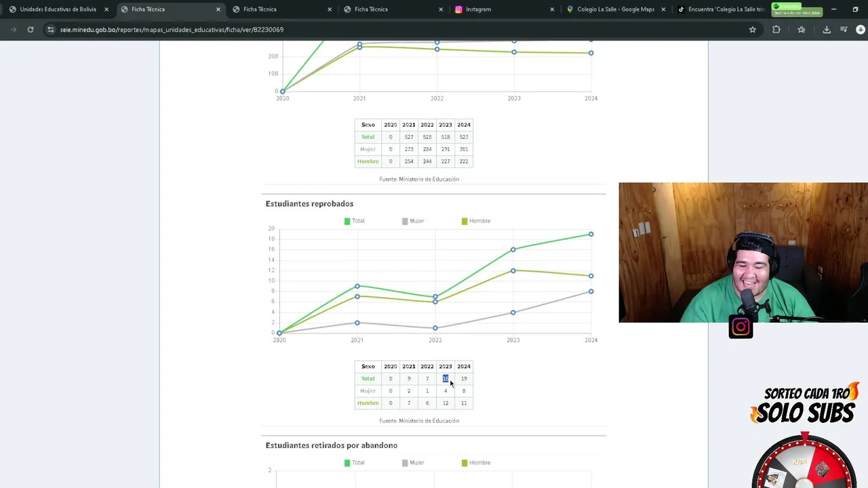Select Hombre 2024 value 11 in reprobados table

[464, 403]
